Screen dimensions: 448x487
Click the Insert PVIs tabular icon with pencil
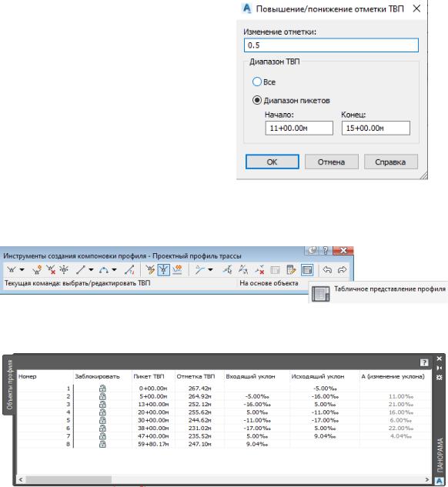click(150, 269)
